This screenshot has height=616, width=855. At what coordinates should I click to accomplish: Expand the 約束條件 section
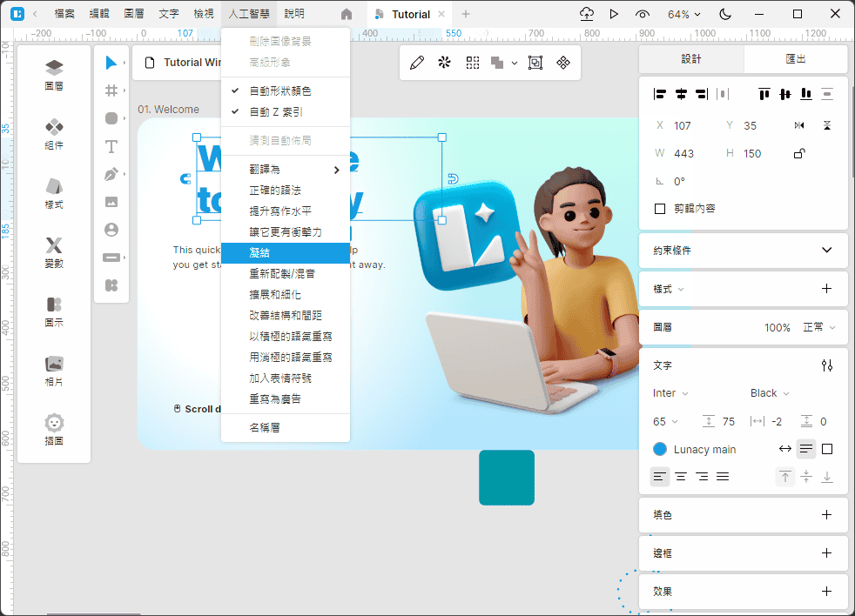(x=826, y=251)
